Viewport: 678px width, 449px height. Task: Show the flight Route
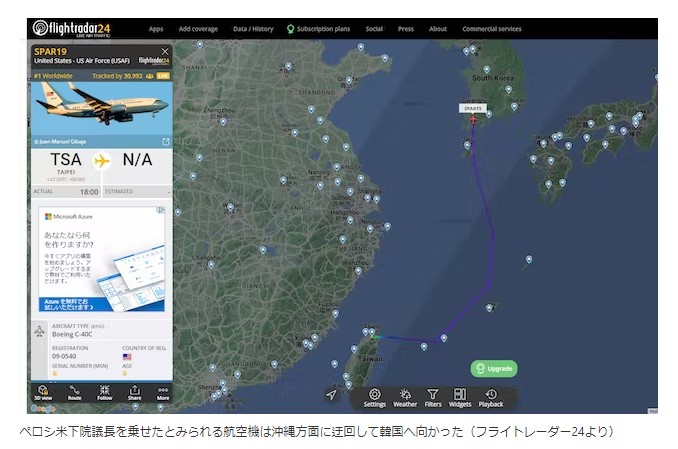coord(74,391)
